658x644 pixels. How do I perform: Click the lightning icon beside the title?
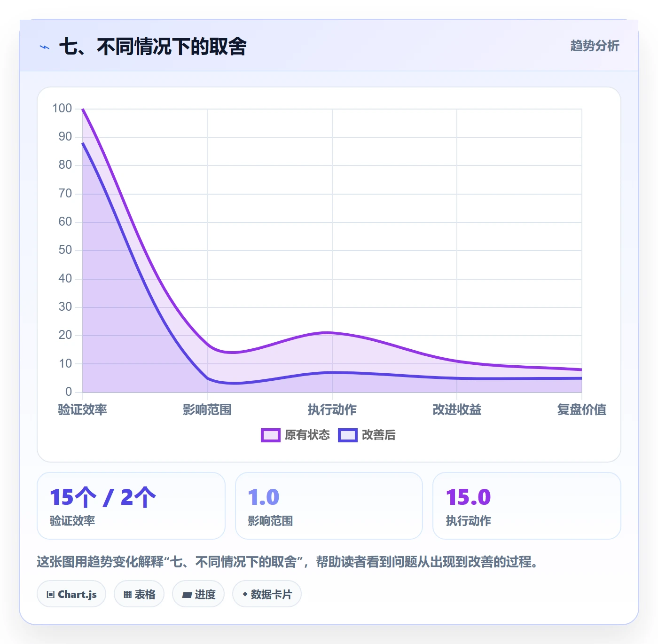(x=45, y=47)
